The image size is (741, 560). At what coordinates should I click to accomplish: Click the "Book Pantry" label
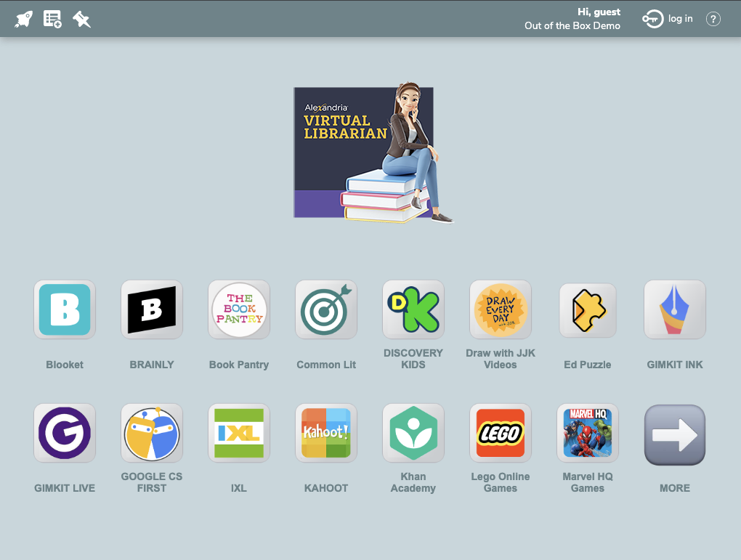click(239, 365)
